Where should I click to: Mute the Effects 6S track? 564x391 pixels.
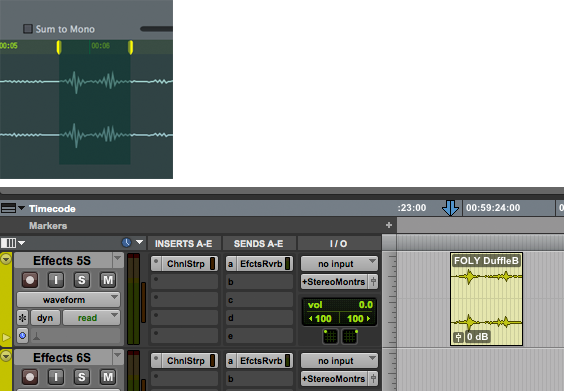click(108, 377)
